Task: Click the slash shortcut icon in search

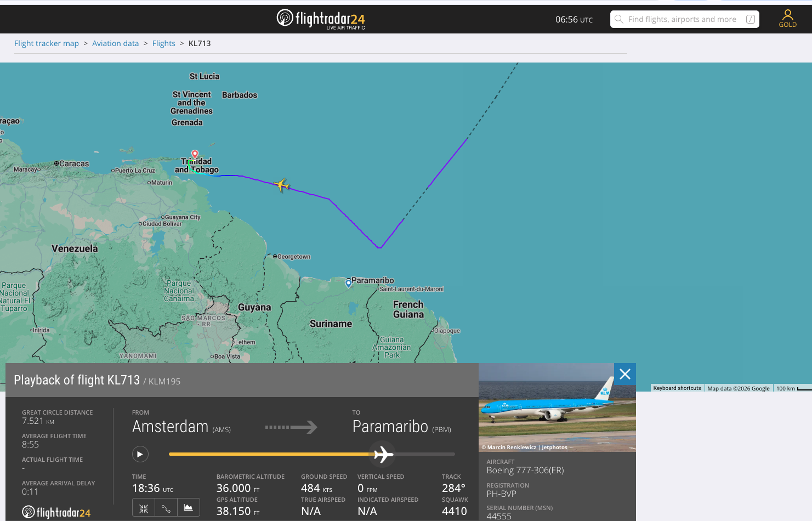Action: tap(751, 19)
